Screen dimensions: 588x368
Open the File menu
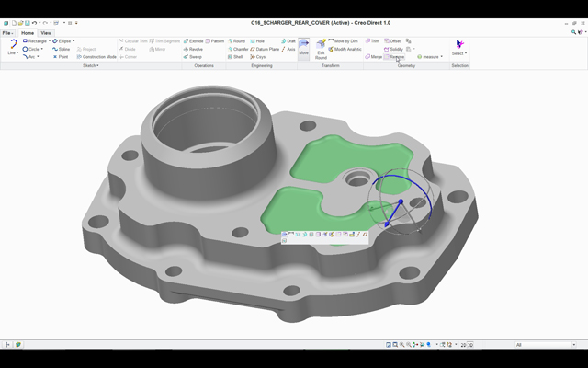point(7,32)
